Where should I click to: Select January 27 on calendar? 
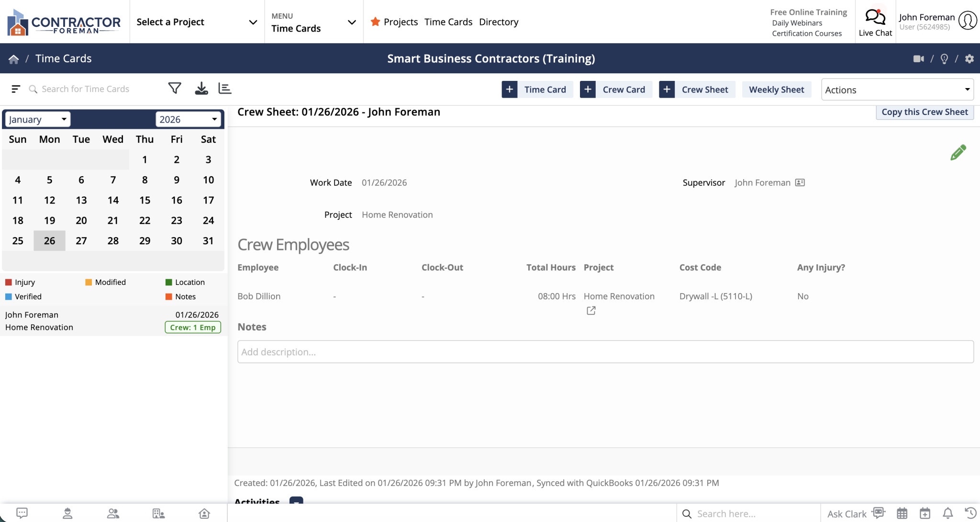click(x=81, y=241)
